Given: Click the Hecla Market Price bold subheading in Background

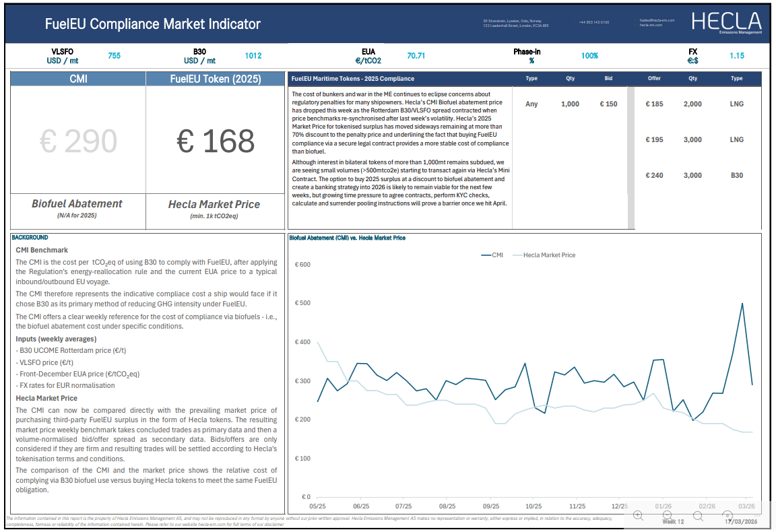Looking at the screenshot, I should [x=46, y=398].
